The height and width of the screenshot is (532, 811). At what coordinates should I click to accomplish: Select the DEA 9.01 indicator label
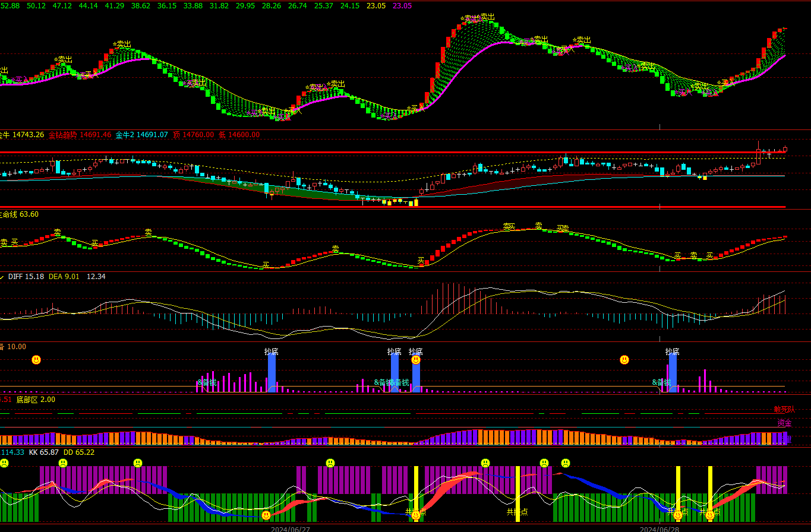click(64, 277)
